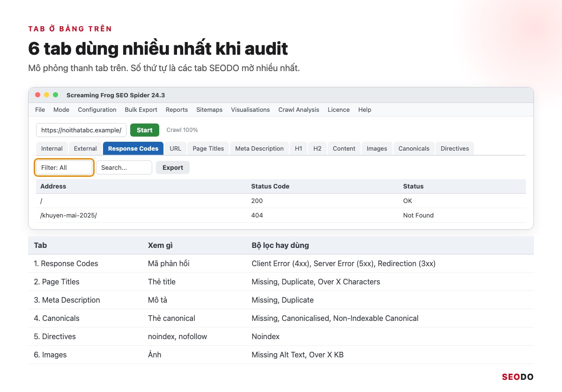This screenshot has width=562, height=392.
Task: Click the URL field with noithatabc.example
Action: point(81,130)
